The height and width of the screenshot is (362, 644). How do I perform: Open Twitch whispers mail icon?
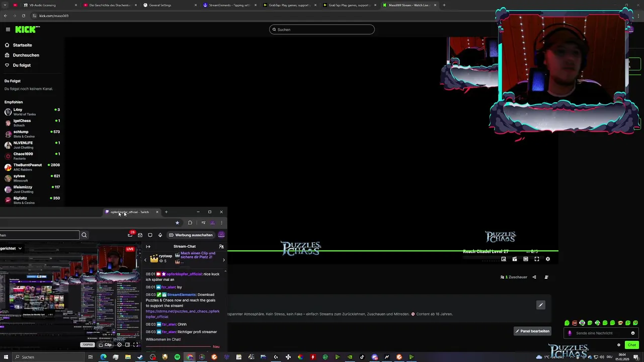pyautogui.click(x=140, y=235)
